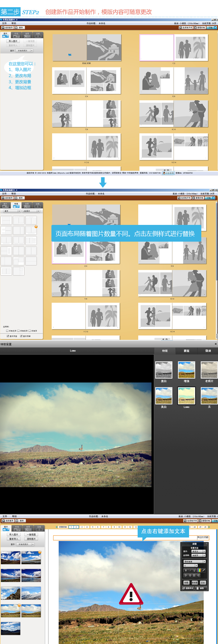Viewport: 218px width, 644px height.
Task: Open the 文件 menu in top window
Action: [x=4, y=24]
